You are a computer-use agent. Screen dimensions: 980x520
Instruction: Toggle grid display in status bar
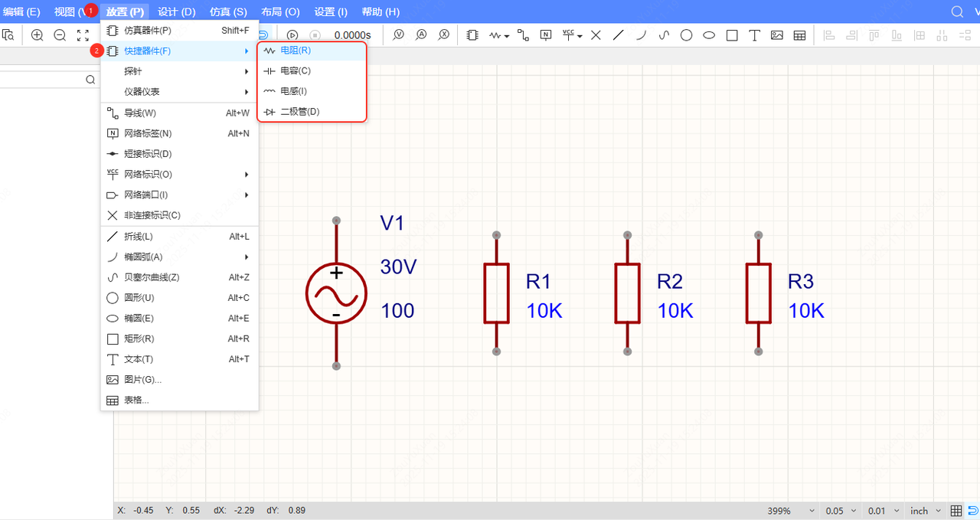956,511
